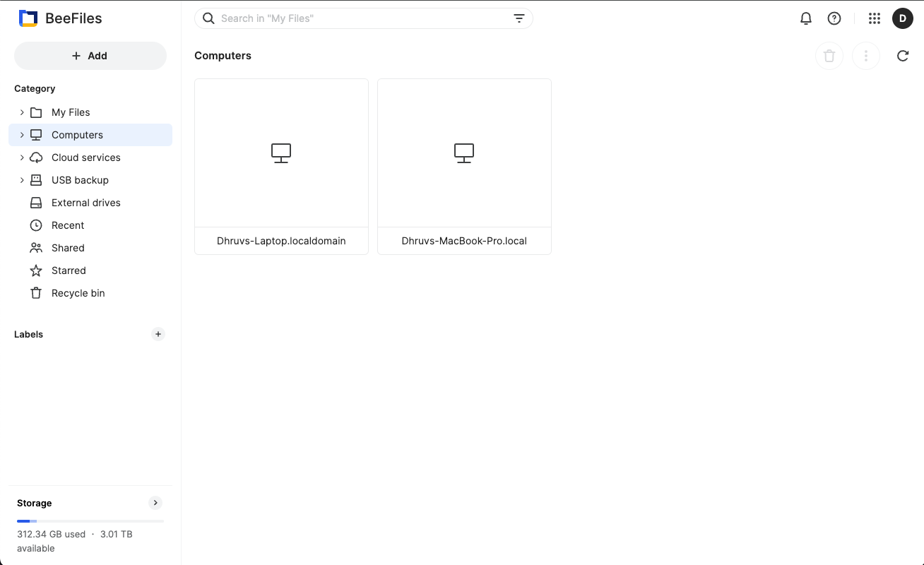Click the BeeFiles logo
This screenshot has height=565, width=924.
point(61,18)
